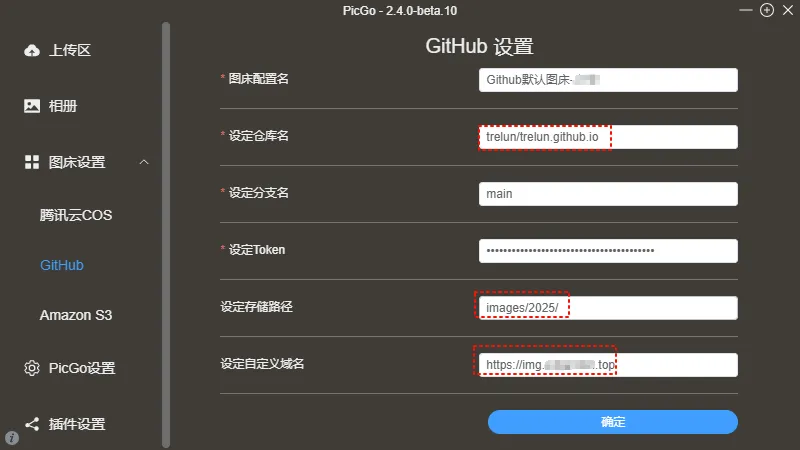The image size is (800, 450).
Task: Click the repository name field trelun/trelun.github.io
Action: (608, 137)
